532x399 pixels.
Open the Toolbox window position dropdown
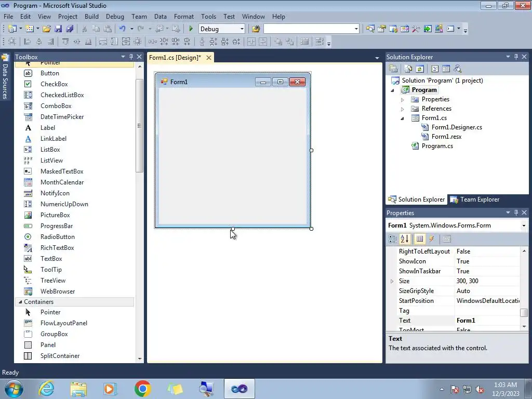point(123,57)
